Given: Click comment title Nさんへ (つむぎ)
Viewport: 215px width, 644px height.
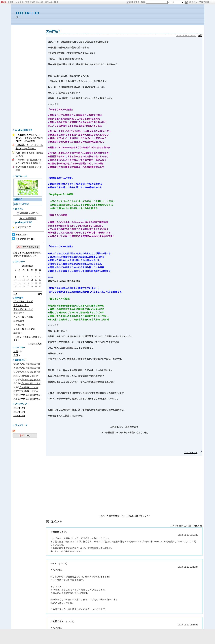Looking at the screenshot, I should click(59, 563).
